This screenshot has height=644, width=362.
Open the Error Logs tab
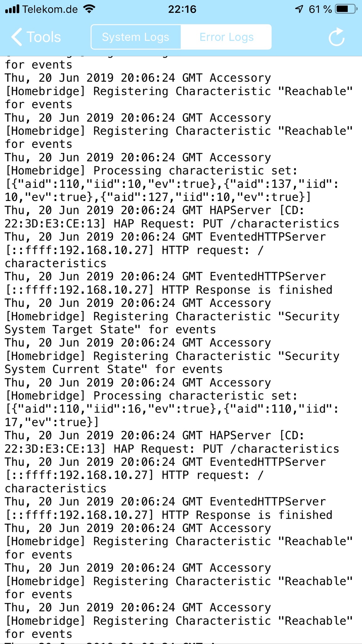tap(226, 37)
